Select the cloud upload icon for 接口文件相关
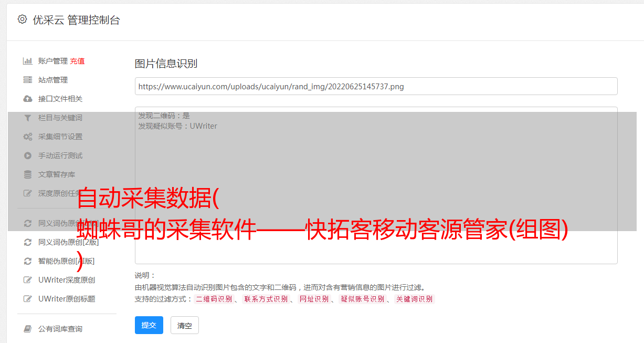Image resolution: width=644 pixels, height=343 pixels. 28,99
